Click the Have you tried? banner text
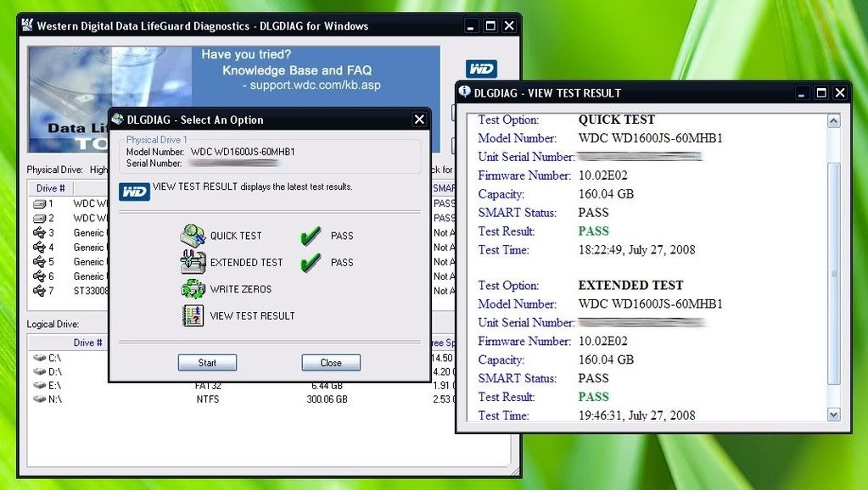The width and height of the screenshot is (868, 490). [246, 54]
